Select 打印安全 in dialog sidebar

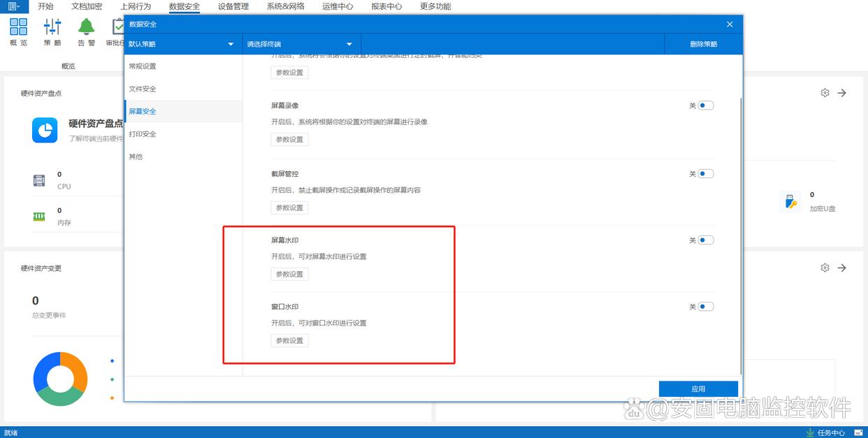click(x=183, y=133)
